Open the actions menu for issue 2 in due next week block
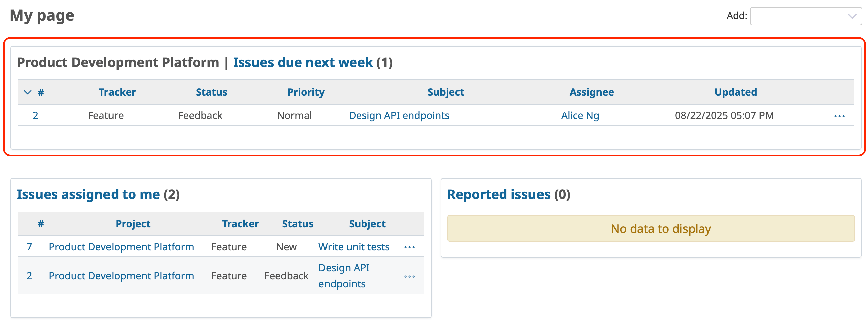This screenshot has height=327, width=868. click(x=839, y=116)
